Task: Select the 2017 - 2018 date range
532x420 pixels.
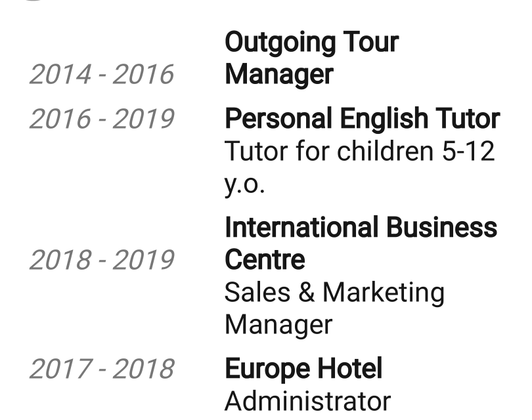Action: (101, 369)
